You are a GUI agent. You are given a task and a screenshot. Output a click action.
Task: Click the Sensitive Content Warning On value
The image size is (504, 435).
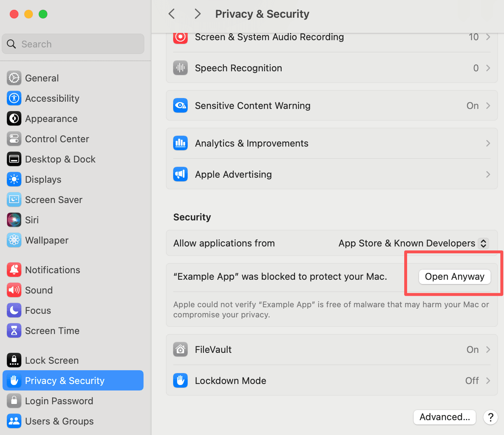point(473,106)
